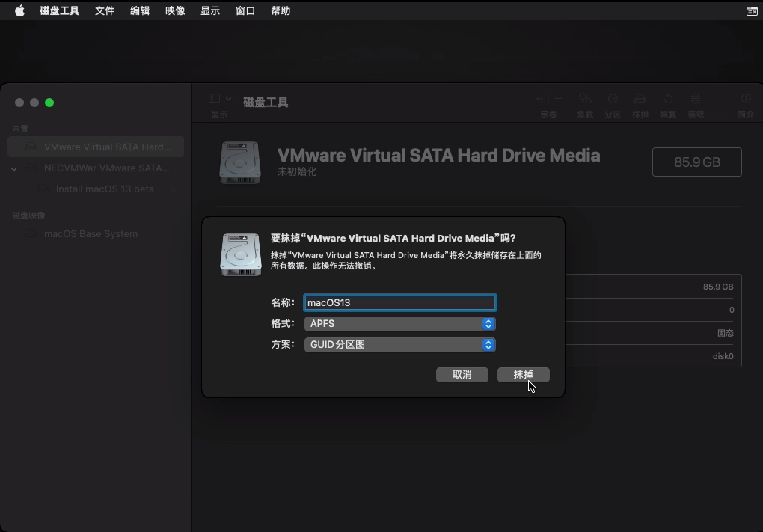Screen dimensions: 763x532
Task: Click the 分区 (Partition) toolbar icon
Action: [x=613, y=99]
